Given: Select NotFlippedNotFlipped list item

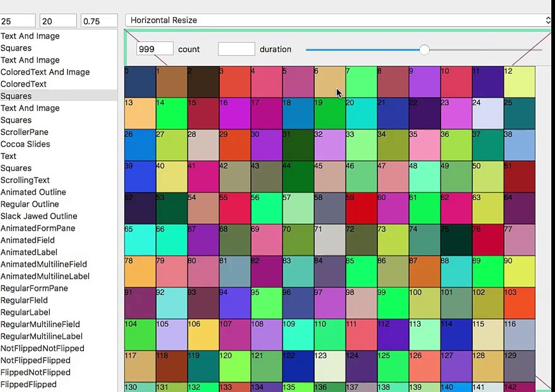Looking at the screenshot, I should click(x=58, y=348).
